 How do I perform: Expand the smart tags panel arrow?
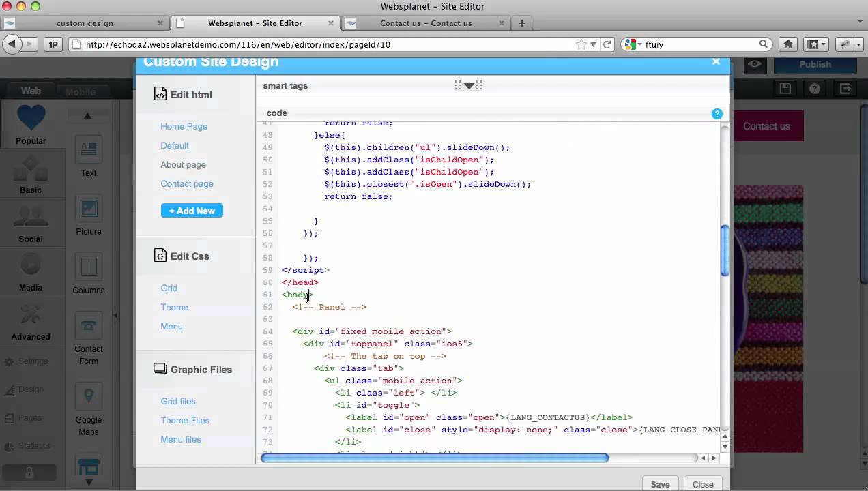pos(469,85)
